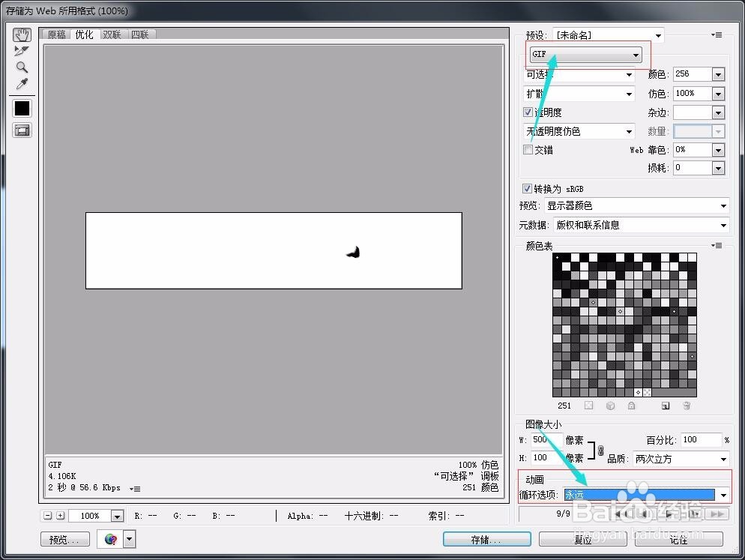Select the Zoom tool
The height and width of the screenshot is (560, 745).
[22, 68]
